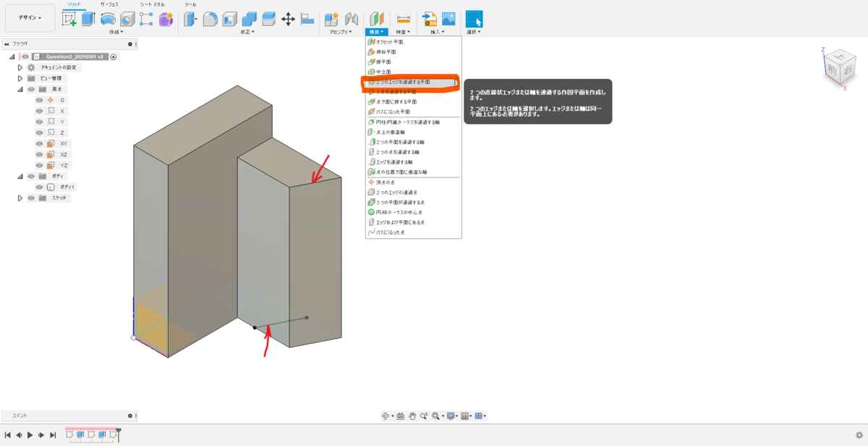Choose 頂点の点 menu entry
The height and width of the screenshot is (446, 868).
[x=413, y=182]
